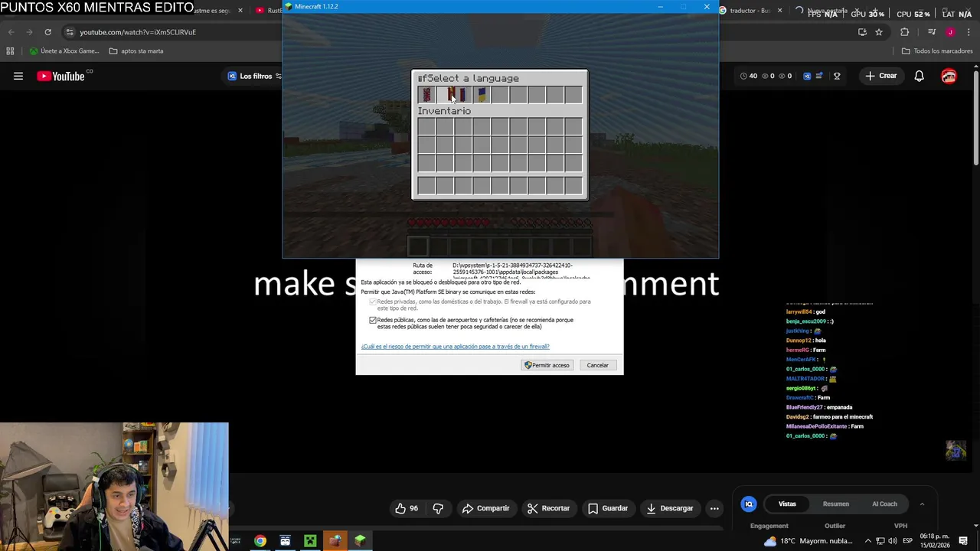Screen dimensions: 980x551
Task: Bookmark this page with the star icon
Action: [x=879, y=32]
